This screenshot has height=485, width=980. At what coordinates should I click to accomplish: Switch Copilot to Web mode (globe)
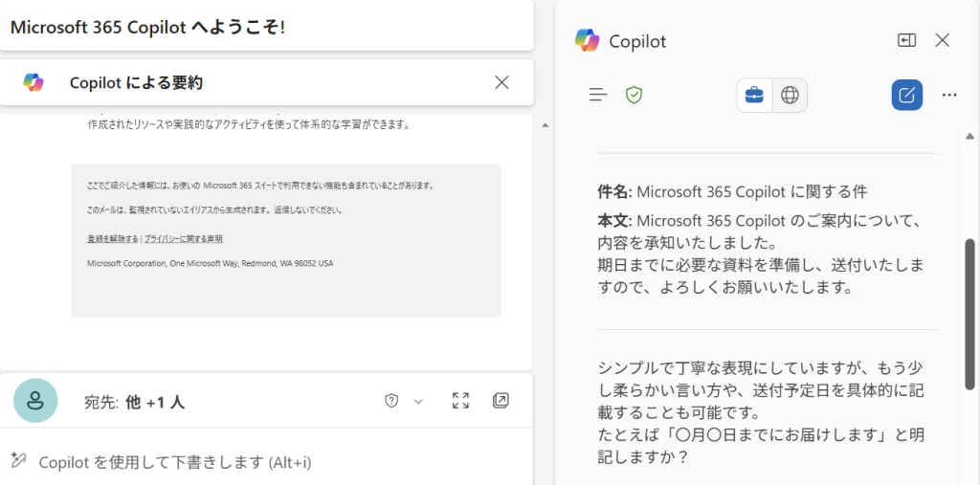(790, 95)
